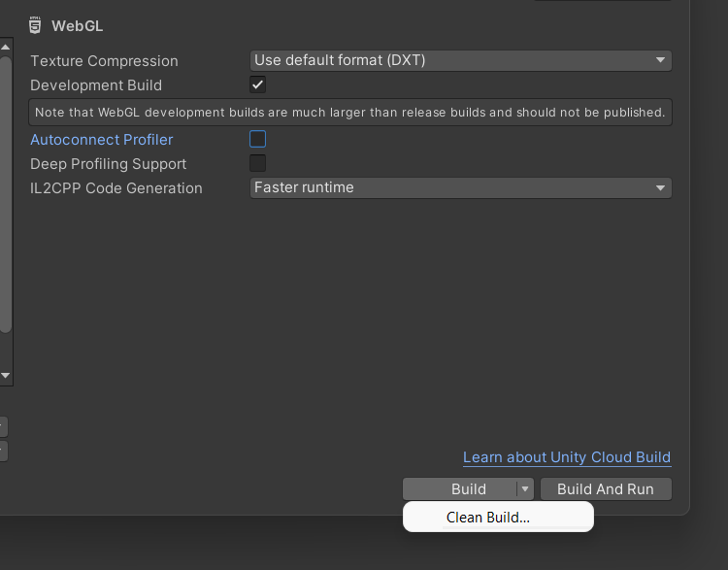This screenshot has width=728, height=570.
Task: Click the Build button
Action: (468, 489)
